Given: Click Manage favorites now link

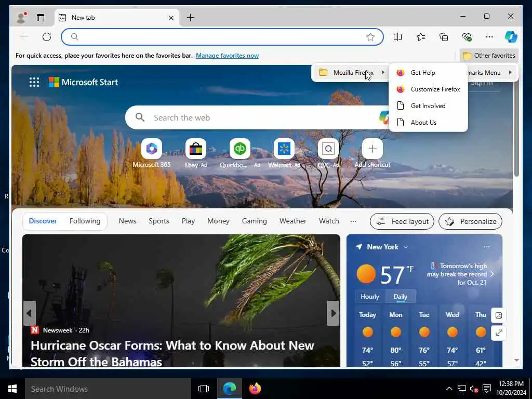Looking at the screenshot, I should tap(228, 55).
